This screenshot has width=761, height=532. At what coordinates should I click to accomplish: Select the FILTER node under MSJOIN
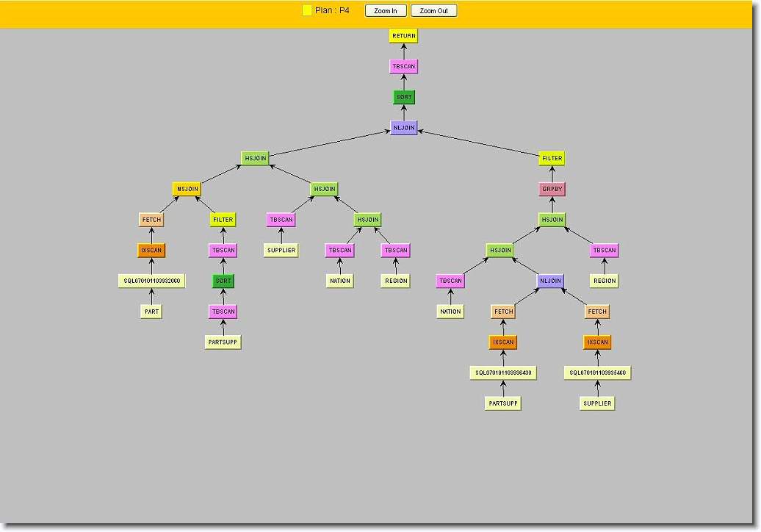tap(223, 220)
